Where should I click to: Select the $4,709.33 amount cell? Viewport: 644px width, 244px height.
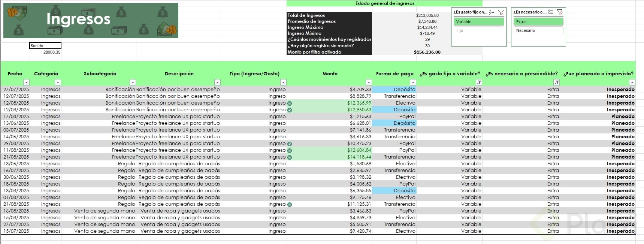pyautogui.click(x=330, y=90)
